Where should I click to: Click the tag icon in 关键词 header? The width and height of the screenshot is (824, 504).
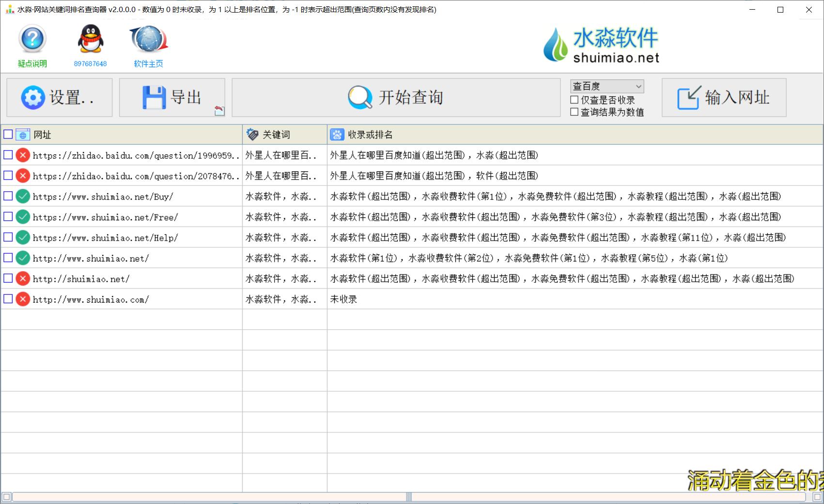[252, 134]
